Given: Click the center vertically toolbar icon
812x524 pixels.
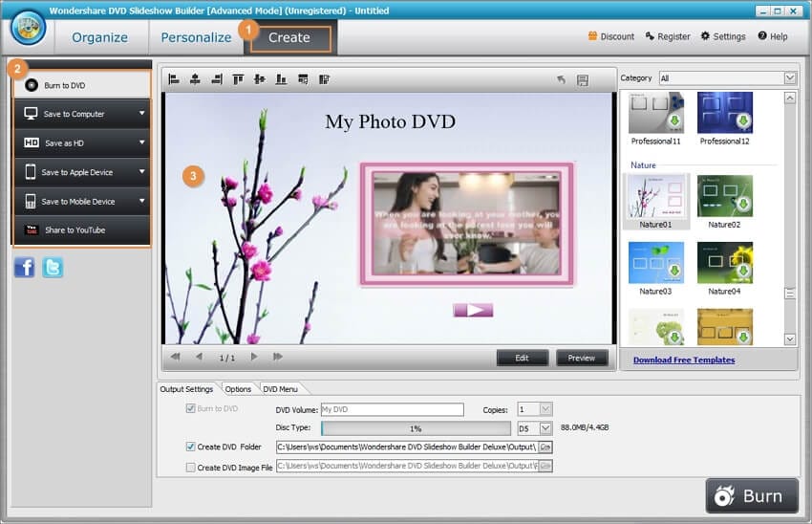Looking at the screenshot, I should 260,79.
